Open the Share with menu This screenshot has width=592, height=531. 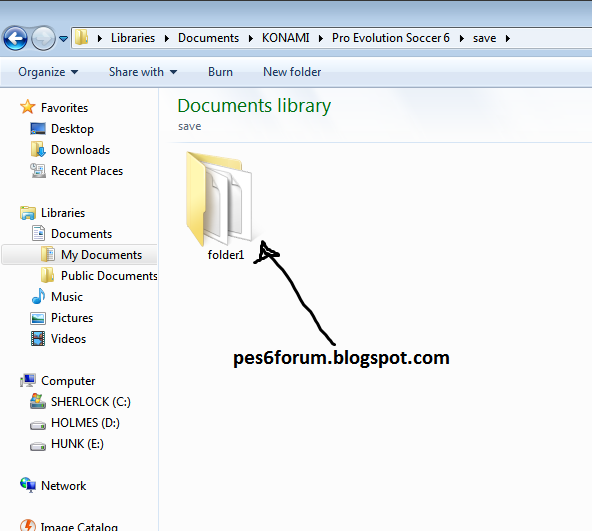pos(143,72)
